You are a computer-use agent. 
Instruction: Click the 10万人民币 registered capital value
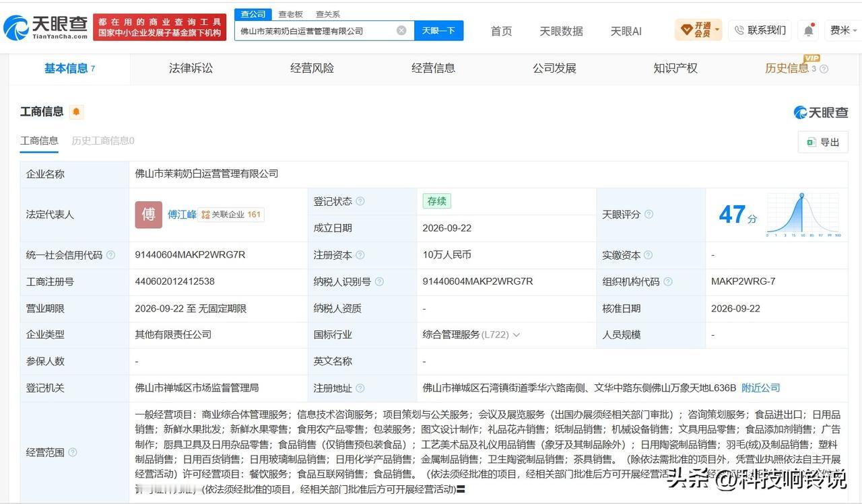point(446,255)
